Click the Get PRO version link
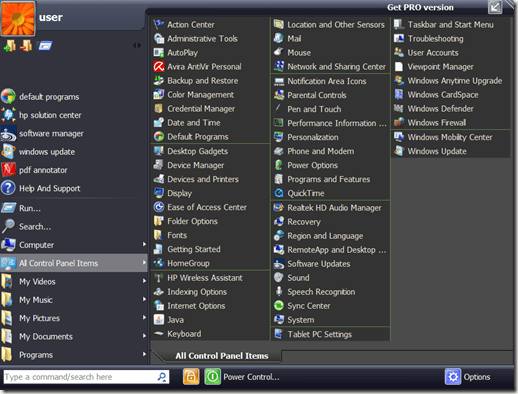This screenshot has height=394, width=518. point(420,7)
